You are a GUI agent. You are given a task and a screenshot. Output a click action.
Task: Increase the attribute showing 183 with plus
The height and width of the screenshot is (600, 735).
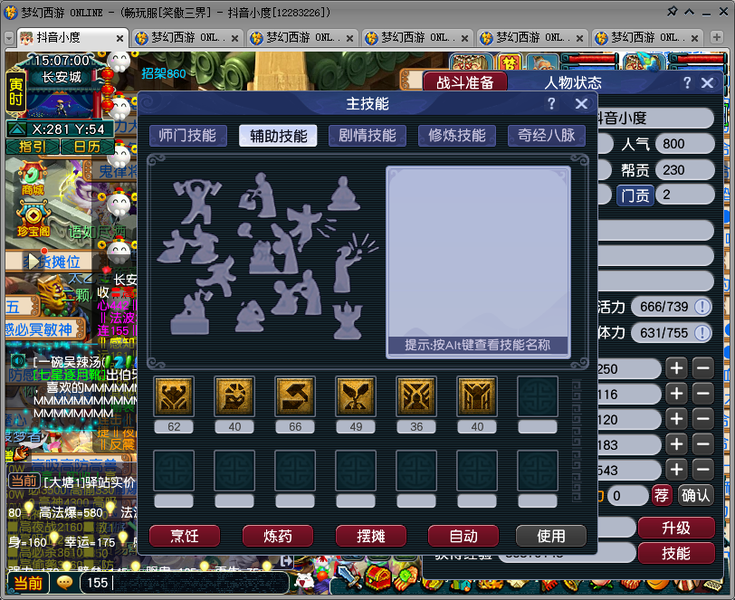pyautogui.click(x=676, y=444)
